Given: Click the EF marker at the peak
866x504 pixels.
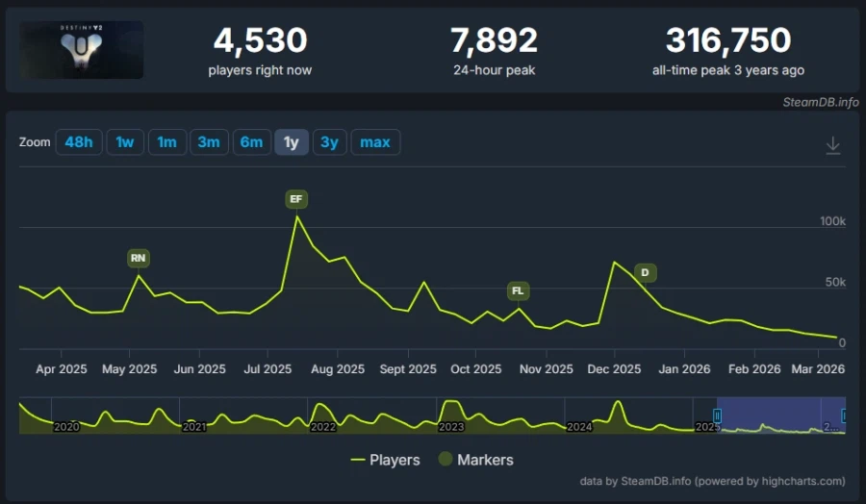Looking at the screenshot, I should [x=296, y=199].
